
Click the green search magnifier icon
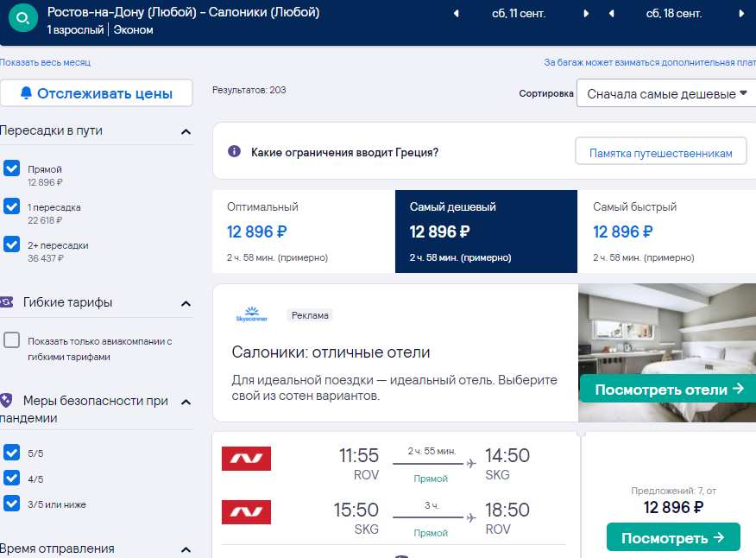[x=22, y=18]
